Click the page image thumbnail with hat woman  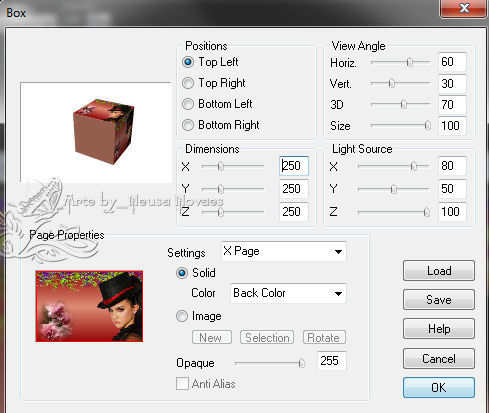click(89, 306)
